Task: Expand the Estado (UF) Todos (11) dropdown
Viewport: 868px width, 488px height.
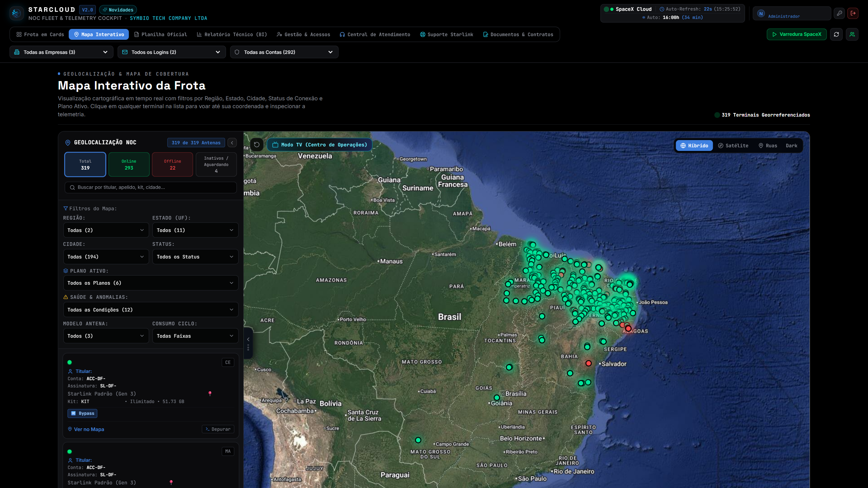Action: coord(195,230)
